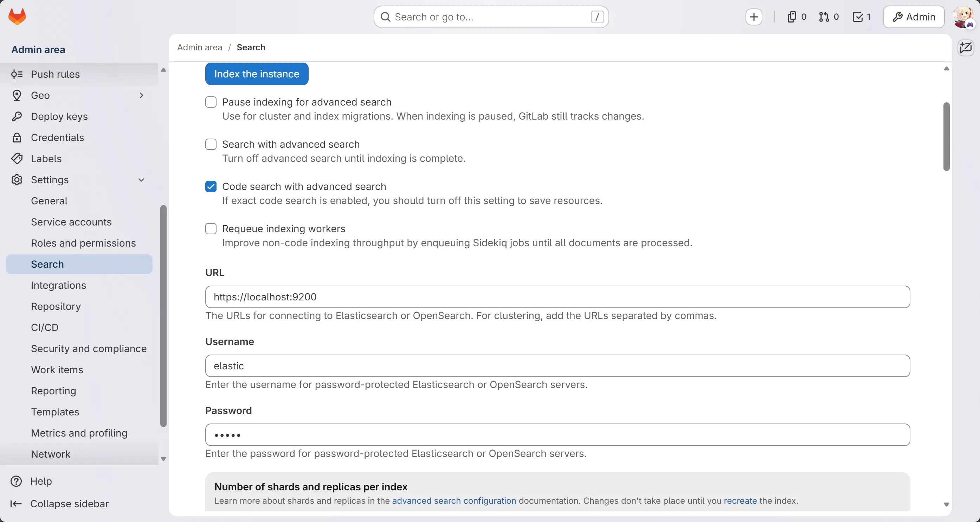980x522 pixels.
Task: Click the main page scroll-down arrow
Action: (947, 504)
